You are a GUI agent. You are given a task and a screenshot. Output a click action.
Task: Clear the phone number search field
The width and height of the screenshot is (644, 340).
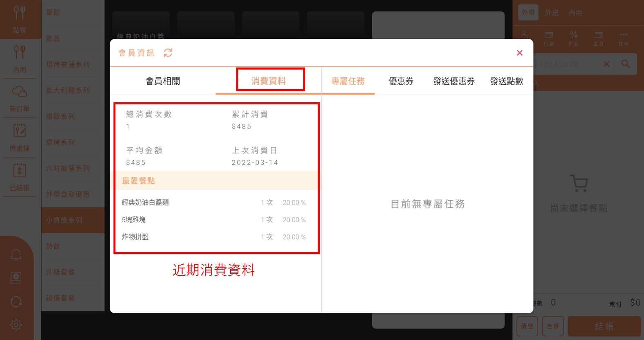606,64
